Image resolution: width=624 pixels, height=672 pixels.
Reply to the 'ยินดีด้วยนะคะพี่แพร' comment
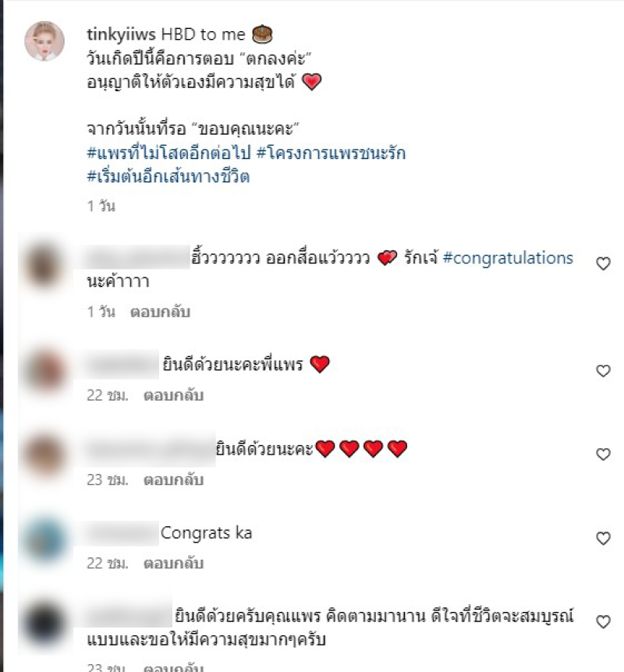click(x=173, y=395)
